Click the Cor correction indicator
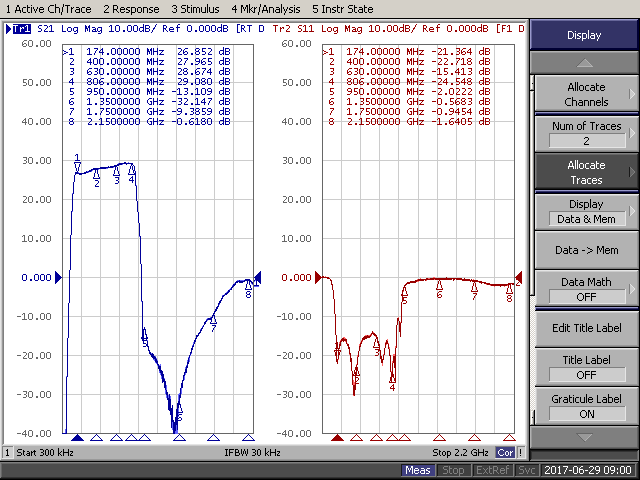This screenshot has height=480, width=640. pos(505,453)
